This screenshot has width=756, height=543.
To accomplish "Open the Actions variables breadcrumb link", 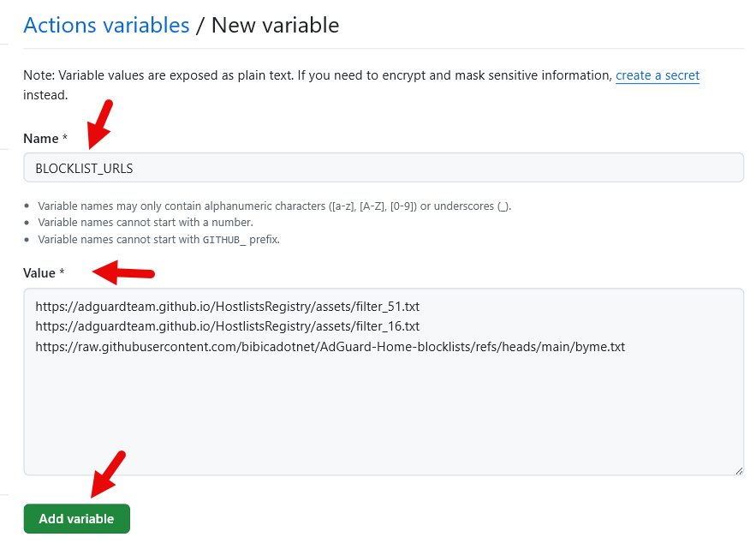I will (x=106, y=26).
